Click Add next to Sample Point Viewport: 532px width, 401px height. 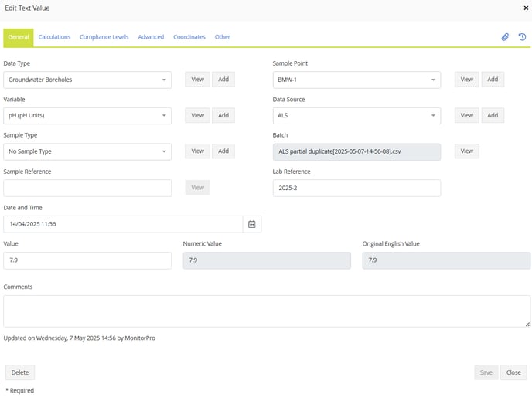click(493, 80)
